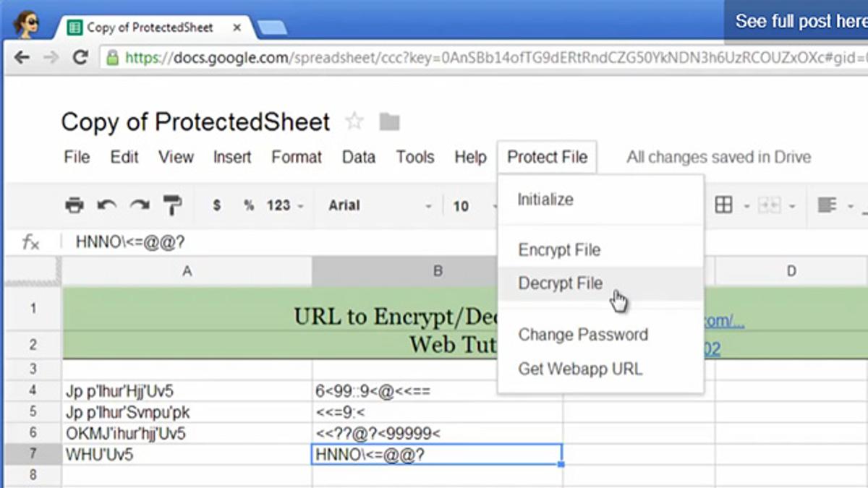Click Get Webapp URL menu item

580,369
